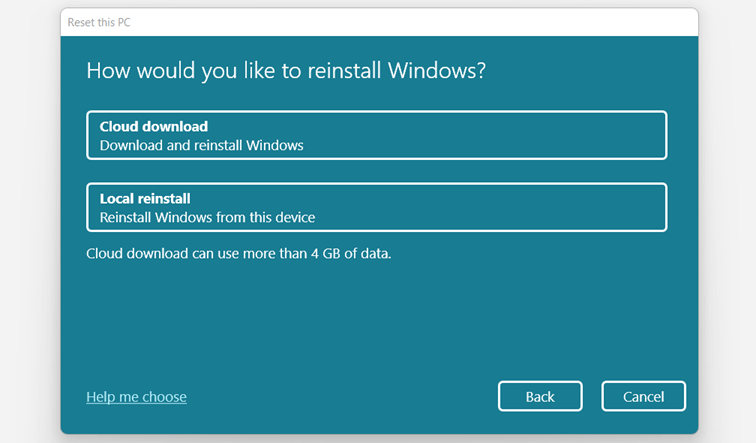
Task: Click the 'Cloud download can use more than 4 GB' note
Action: click(239, 254)
